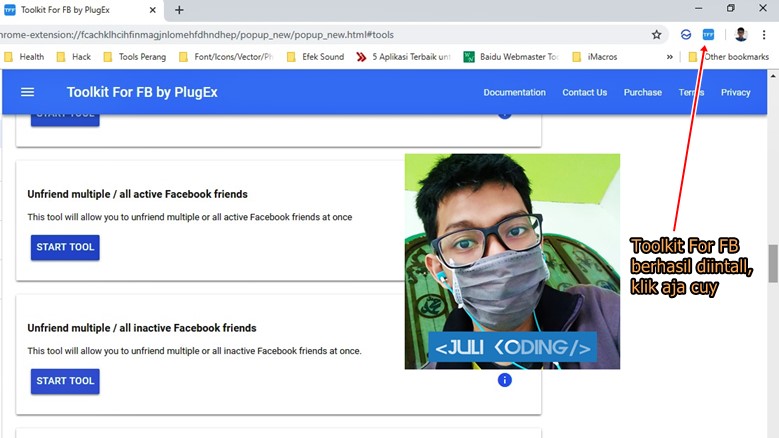This screenshot has height=438, width=779.
Task: Open the sync extension icon in toolbar
Action: pos(686,35)
